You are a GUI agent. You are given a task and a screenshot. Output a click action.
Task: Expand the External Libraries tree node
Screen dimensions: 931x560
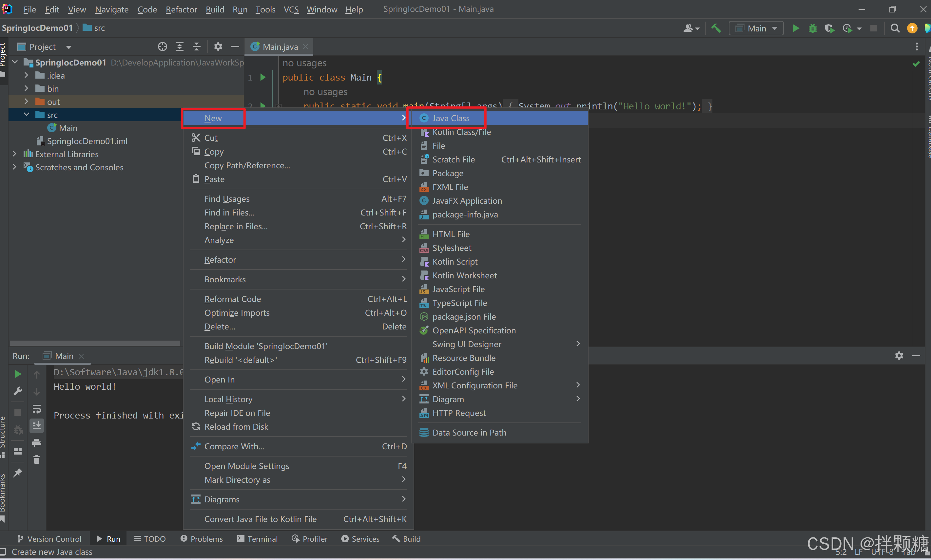pyautogui.click(x=14, y=154)
